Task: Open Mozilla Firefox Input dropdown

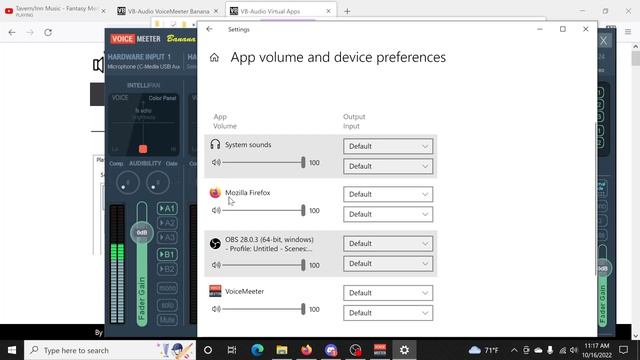Action: (x=388, y=214)
